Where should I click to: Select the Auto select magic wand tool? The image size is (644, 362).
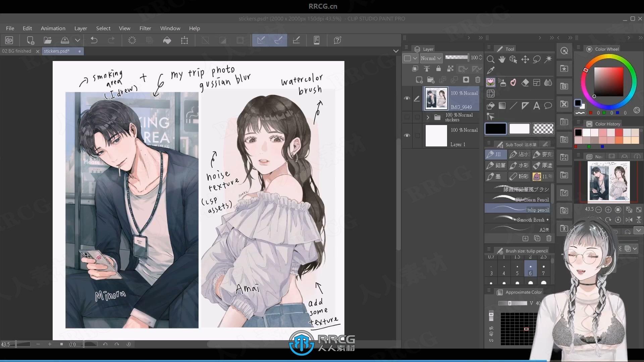pos(548,59)
